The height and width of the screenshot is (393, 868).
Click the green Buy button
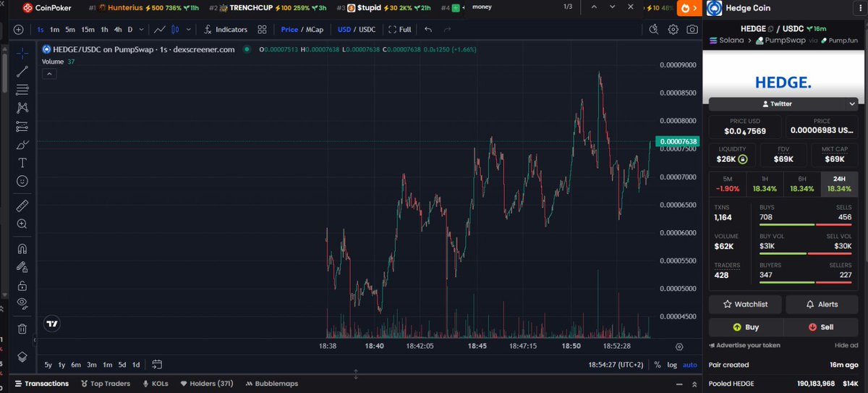pyautogui.click(x=744, y=327)
